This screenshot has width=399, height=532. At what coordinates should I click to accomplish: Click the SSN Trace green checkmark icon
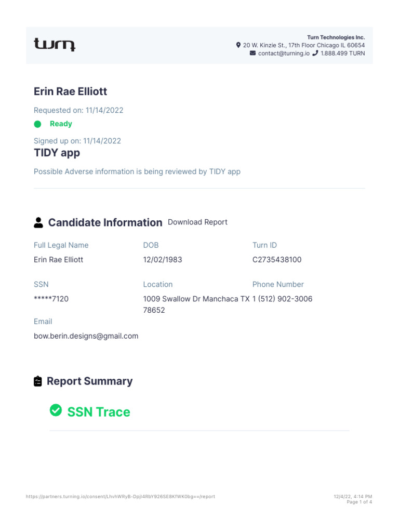click(x=56, y=411)
